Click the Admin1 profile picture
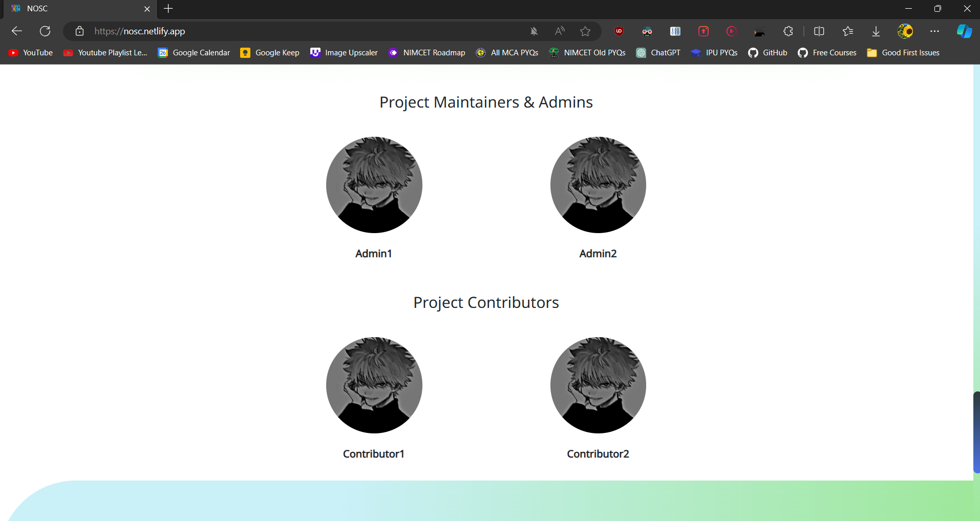Image resolution: width=980 pixels, height=521 pixels. click(x=374, y=185)
